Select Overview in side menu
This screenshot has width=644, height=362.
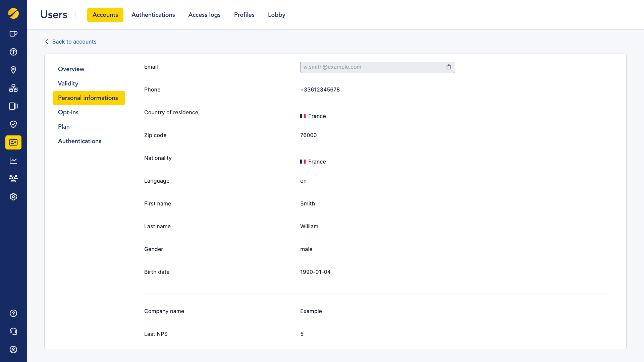pos(71,69)
